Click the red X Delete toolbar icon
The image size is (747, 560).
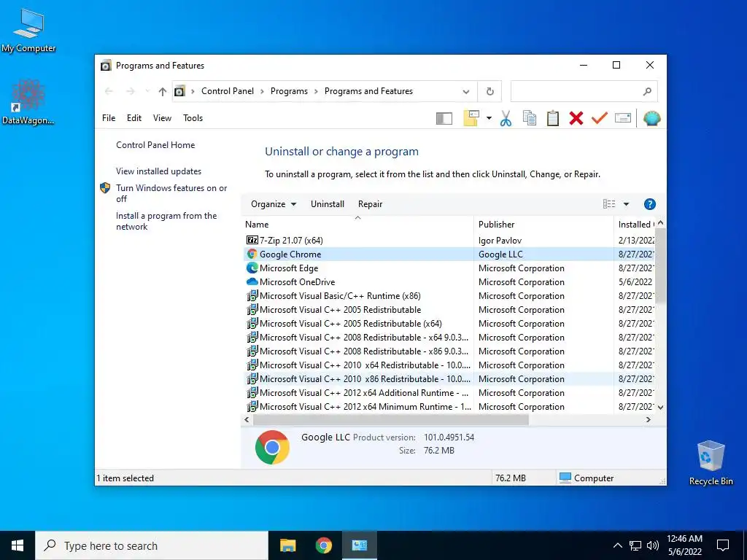(576, 118)
